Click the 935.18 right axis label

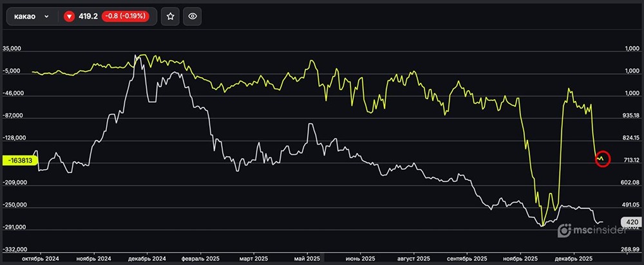[632, 116]
